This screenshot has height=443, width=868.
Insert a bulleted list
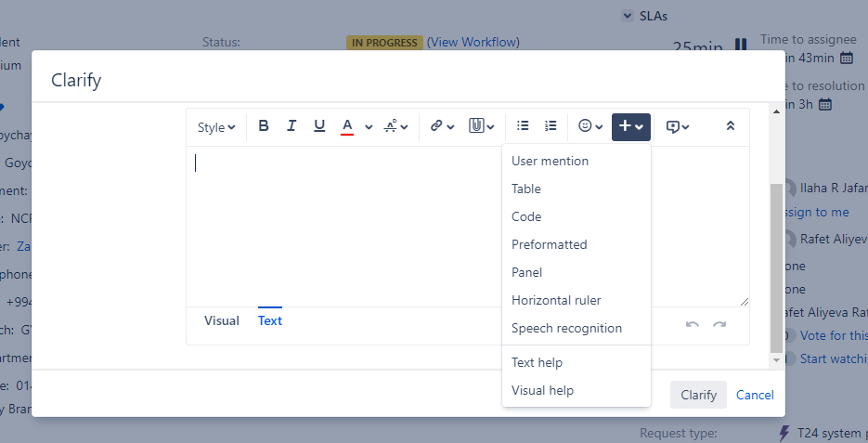[x=523, y=125]
